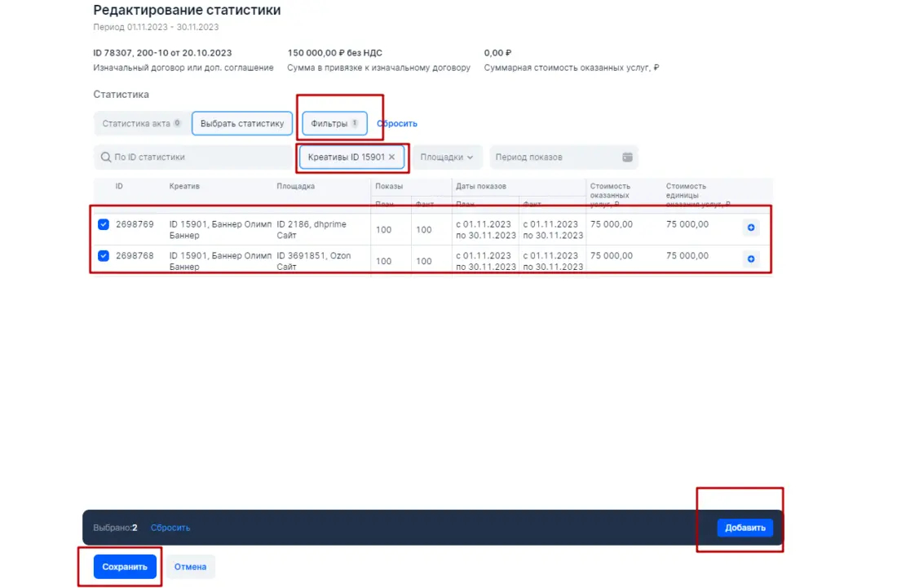This screenshot has width=897, height=588.
Task: Click the Показы column header
Action: 389,187
